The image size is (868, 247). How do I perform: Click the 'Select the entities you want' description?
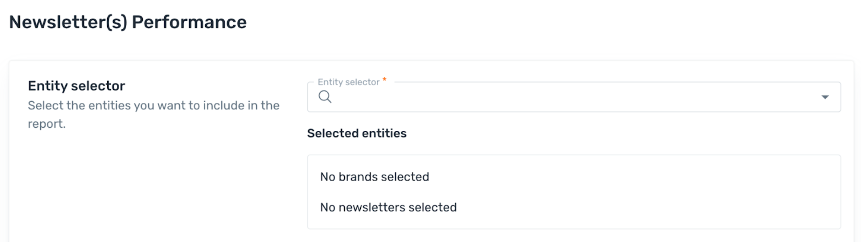[154, 114]
